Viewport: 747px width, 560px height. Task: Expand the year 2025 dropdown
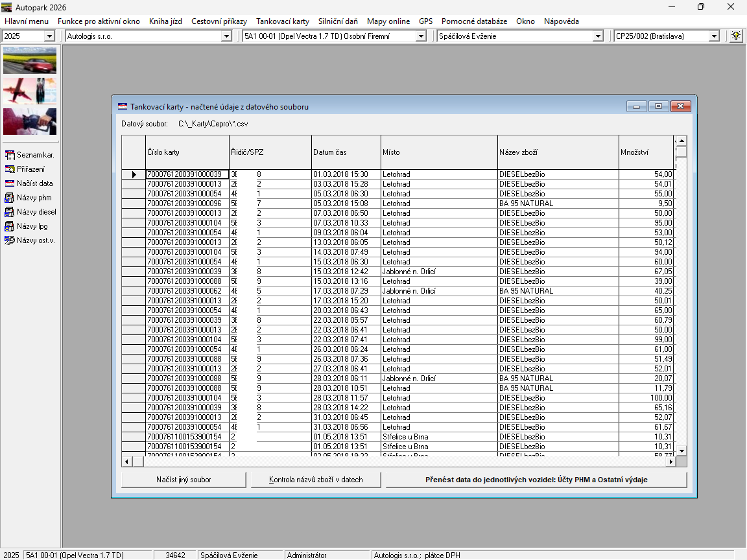pos(49,36)
